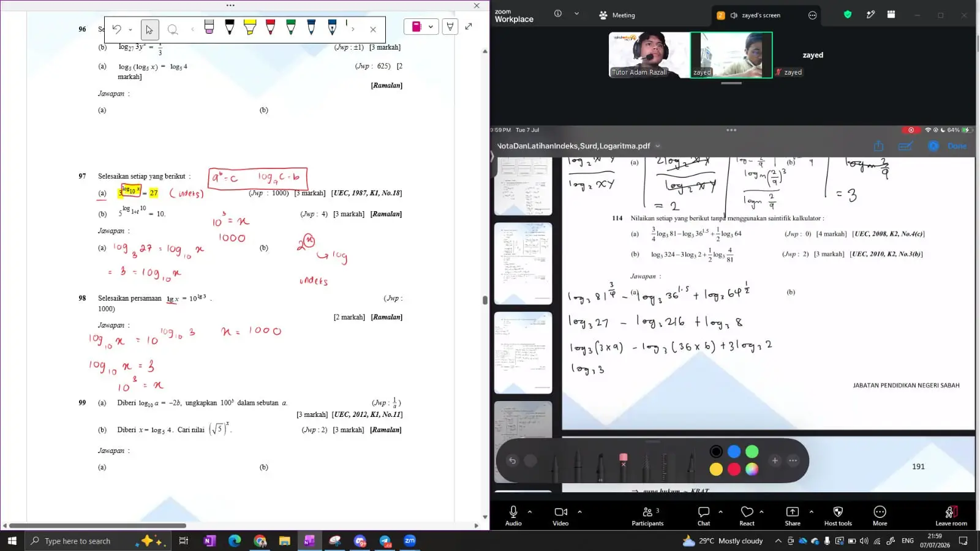Screen dimensions: 980x551
Task: Close the floating pen toolbar
Action: (x=373, y=29)
